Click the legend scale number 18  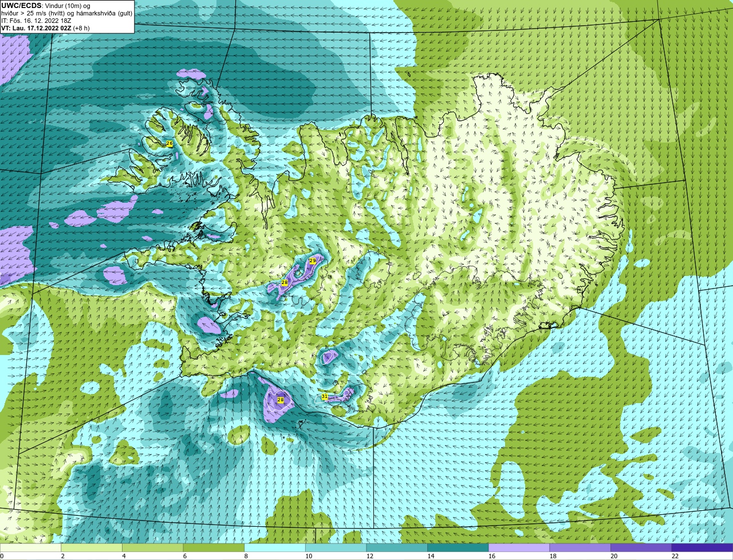[553, 556]
